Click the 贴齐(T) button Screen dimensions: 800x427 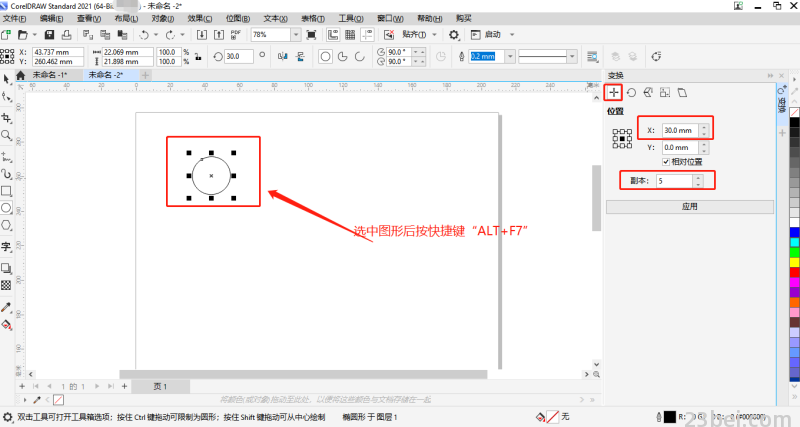click(414, 35)
